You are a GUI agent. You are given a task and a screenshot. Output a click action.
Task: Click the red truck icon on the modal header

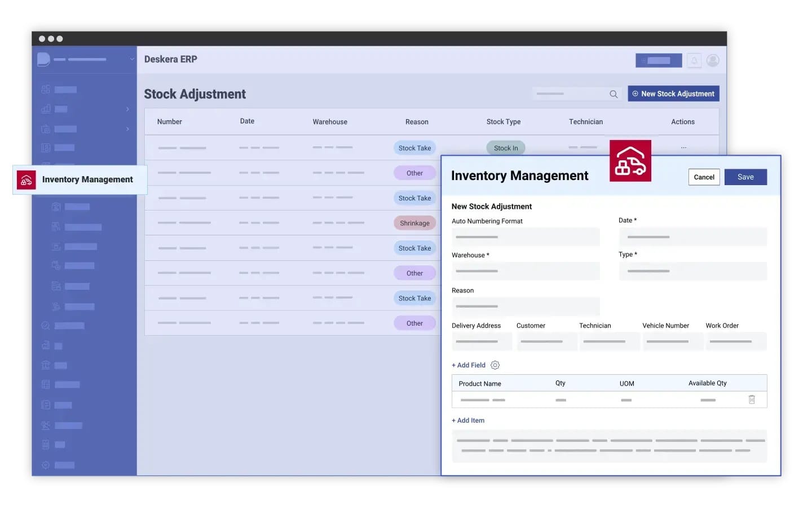click(630, 161)
